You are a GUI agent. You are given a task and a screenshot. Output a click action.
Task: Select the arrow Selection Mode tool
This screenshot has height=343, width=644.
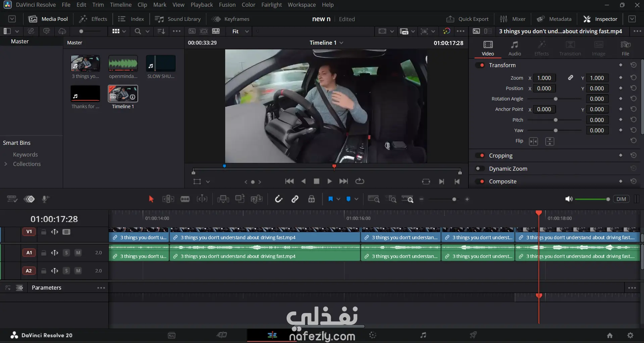[x=151, y=199]
